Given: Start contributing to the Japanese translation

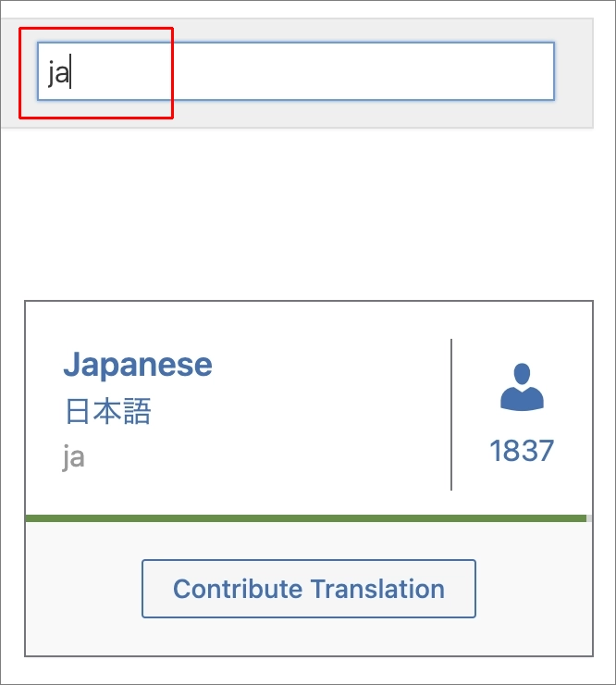Looking at the screenshot, I should pyautogui.click(x=309, y=589).
